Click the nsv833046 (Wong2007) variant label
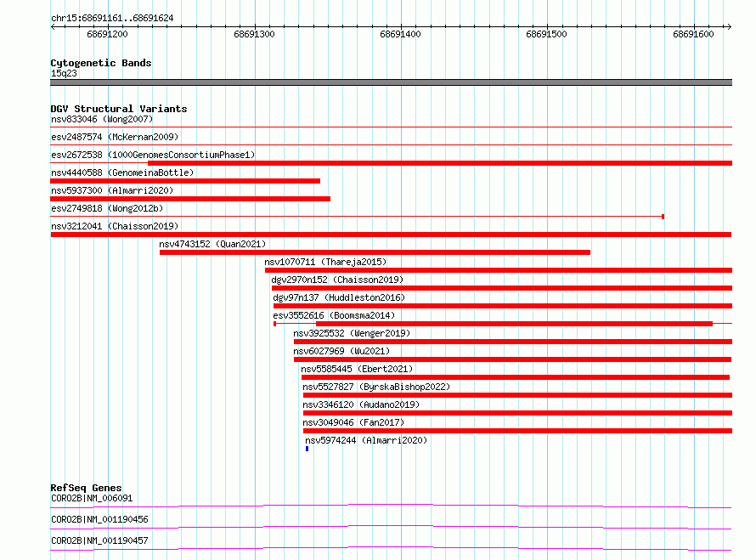Image resolution: width=756 pixels, height=560 pixels. (x=102, y=119)
